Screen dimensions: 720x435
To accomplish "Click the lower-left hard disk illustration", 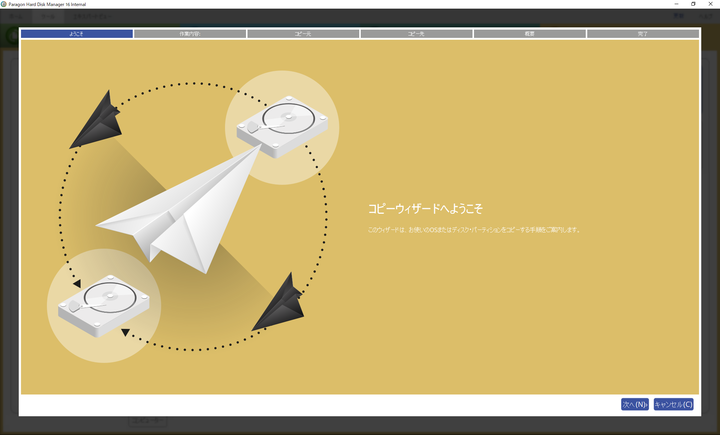I will pyautogui.click(x=104, y=304).
